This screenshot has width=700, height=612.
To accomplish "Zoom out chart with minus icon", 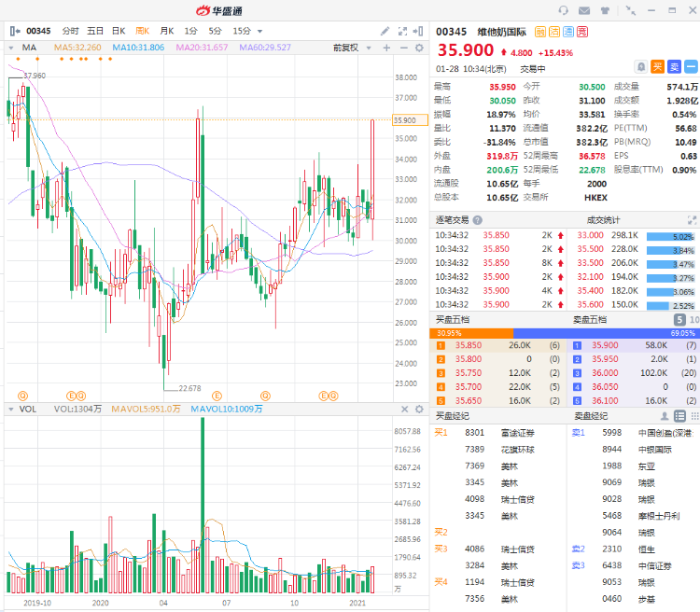I will click(x=403, y=48).
